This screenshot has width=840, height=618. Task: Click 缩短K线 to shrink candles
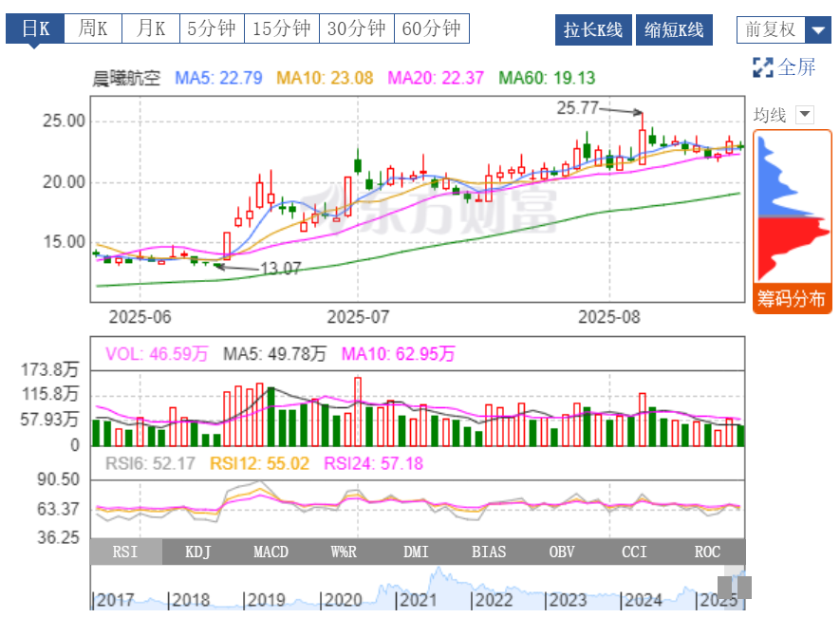674,30
